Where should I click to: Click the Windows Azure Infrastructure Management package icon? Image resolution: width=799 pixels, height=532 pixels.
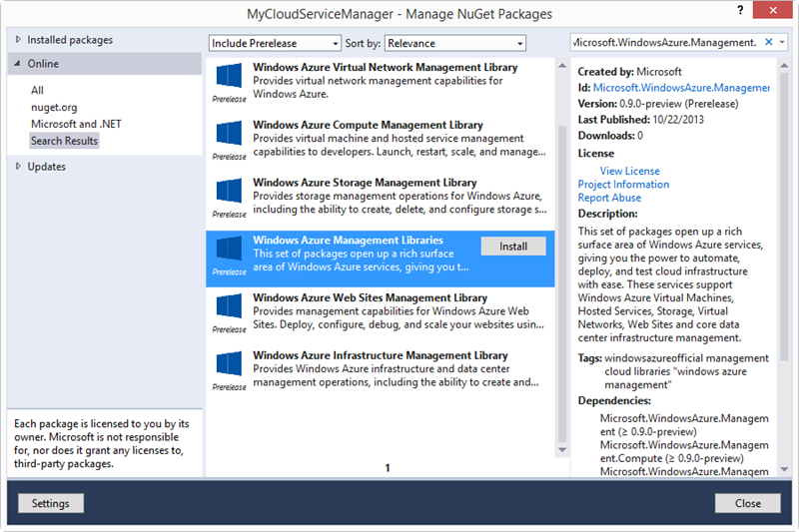coord(229,364)
